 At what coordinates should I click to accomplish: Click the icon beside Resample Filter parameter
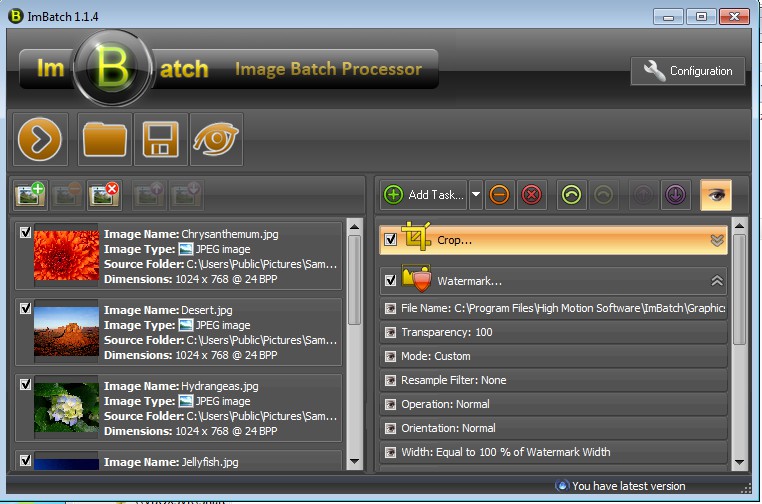[390, 380]
